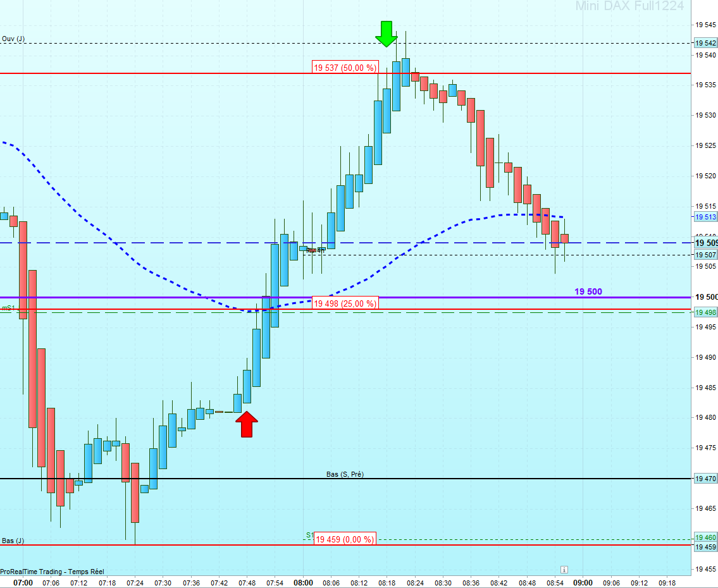
Task: Click the 08:36 time-axis label
Action: pos(471,583)
